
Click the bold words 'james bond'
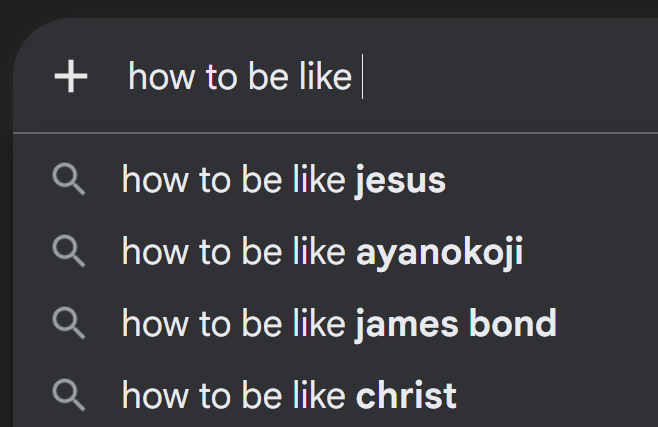coord(456,324)
